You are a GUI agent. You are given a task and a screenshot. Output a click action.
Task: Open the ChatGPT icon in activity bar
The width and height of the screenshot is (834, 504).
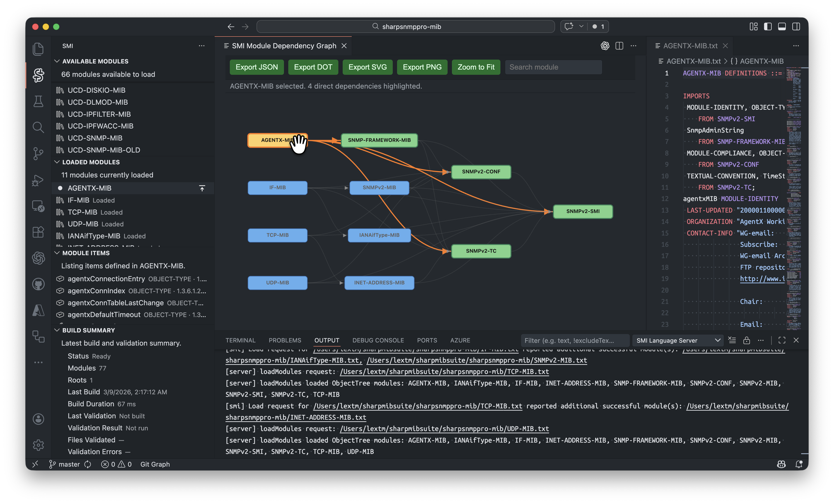38,258
